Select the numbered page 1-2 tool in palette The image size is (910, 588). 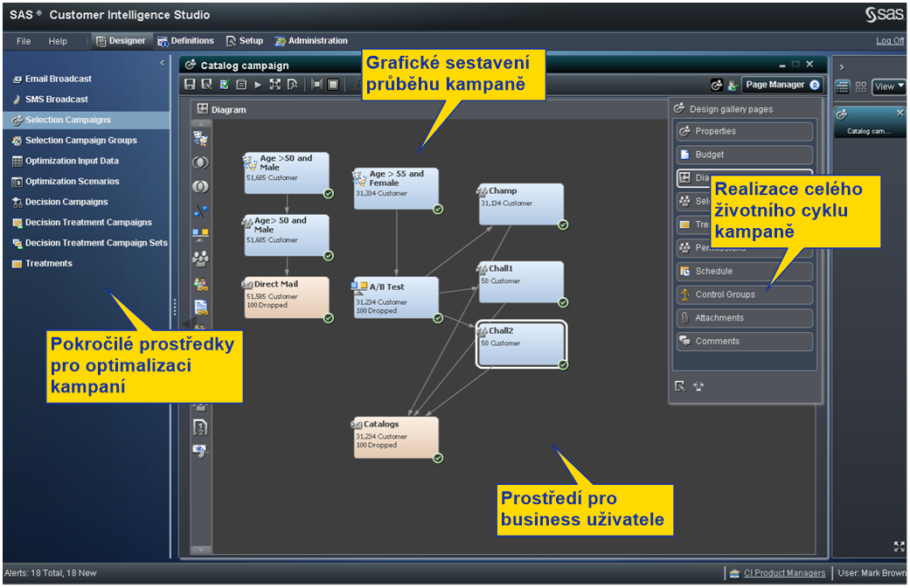coord(200,428)
